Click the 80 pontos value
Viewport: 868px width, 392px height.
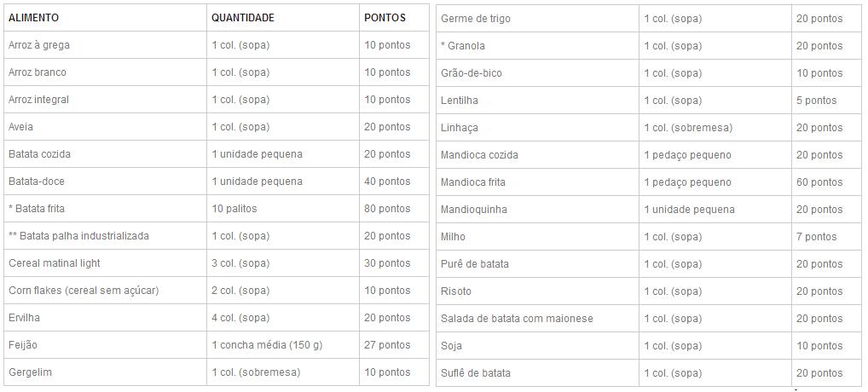tap(387, 209)
